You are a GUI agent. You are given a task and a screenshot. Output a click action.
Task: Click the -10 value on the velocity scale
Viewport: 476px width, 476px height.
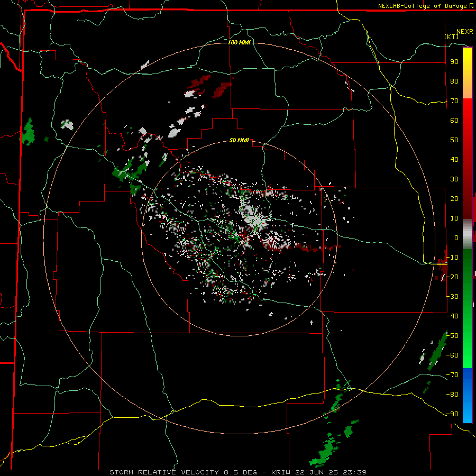[452, 258]
